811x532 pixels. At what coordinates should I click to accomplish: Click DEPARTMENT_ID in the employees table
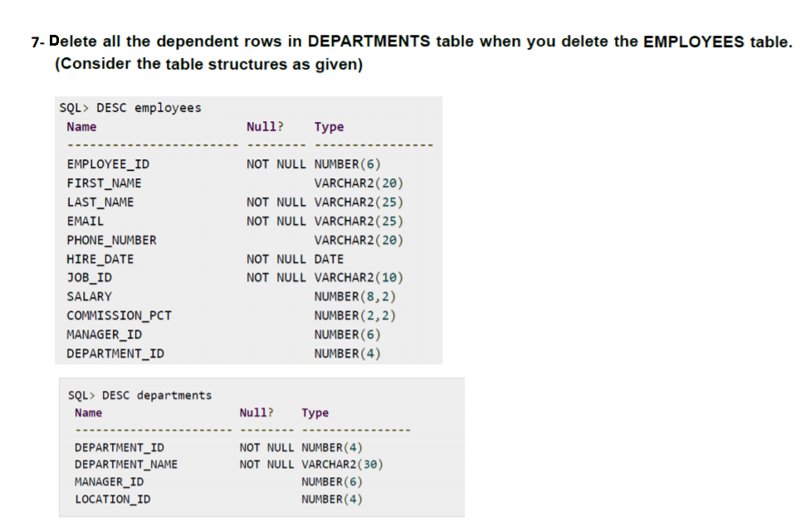point(115,354)
